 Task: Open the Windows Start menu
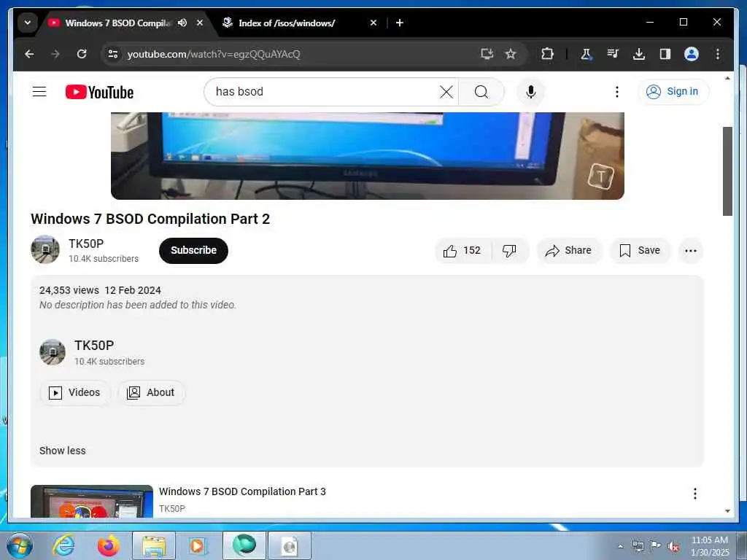(x=20, y=545)
